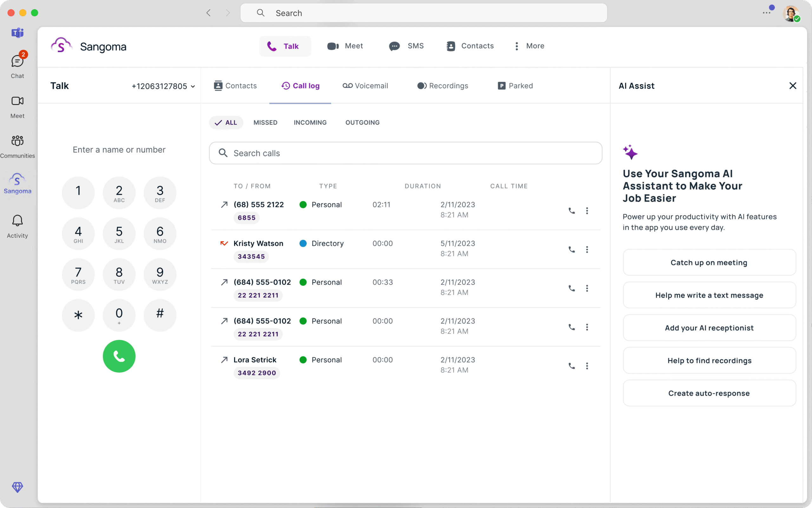Close the AI Assist panel
812x508 pixels.
tap(793, 86)
